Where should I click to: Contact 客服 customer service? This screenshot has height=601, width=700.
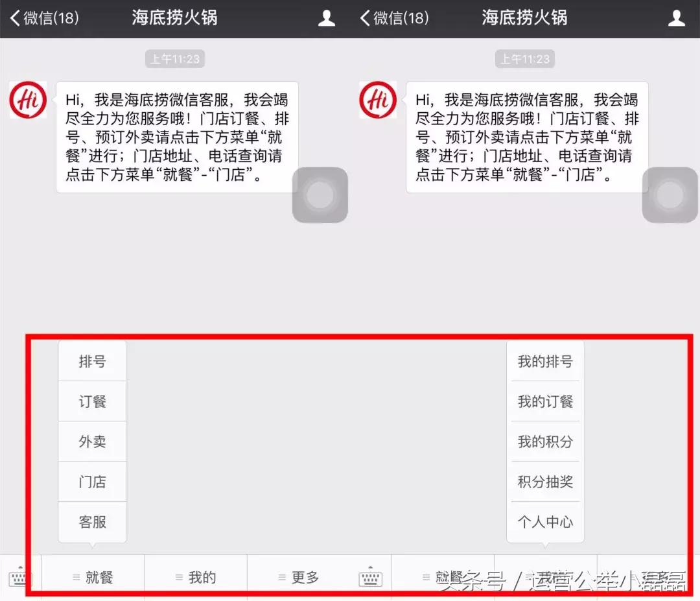(92, 523)
